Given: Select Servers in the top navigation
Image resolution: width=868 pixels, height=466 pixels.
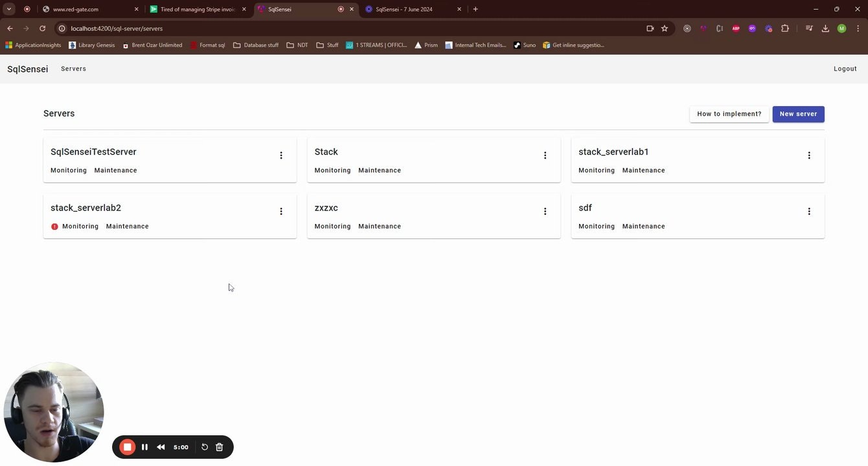Looking at the screenshot, I should click(73, 69).
